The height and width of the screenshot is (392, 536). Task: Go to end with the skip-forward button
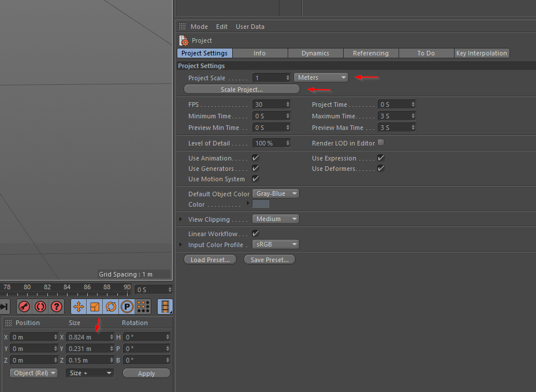tap(4, 307)
